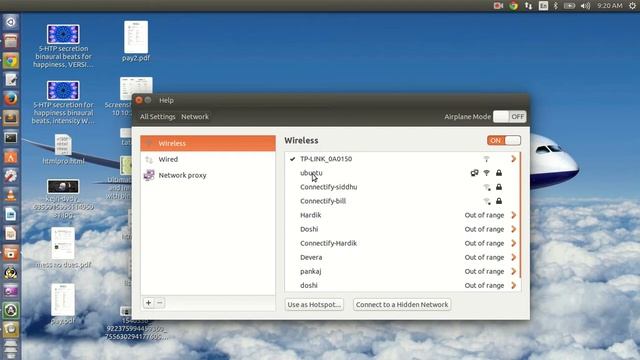640x360 pixels.
Task: Open the 9:20 AM clock menu
Action: [x=609, y=6]
